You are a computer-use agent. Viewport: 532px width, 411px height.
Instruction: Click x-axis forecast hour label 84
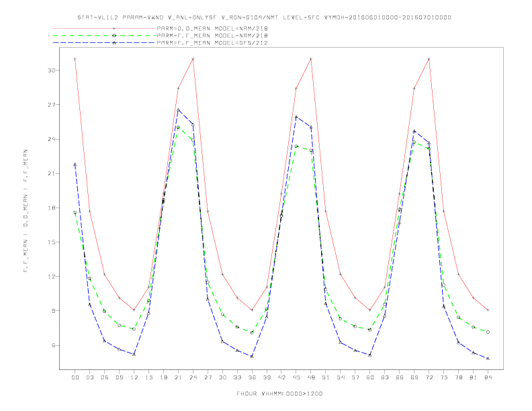coord(488,377)
